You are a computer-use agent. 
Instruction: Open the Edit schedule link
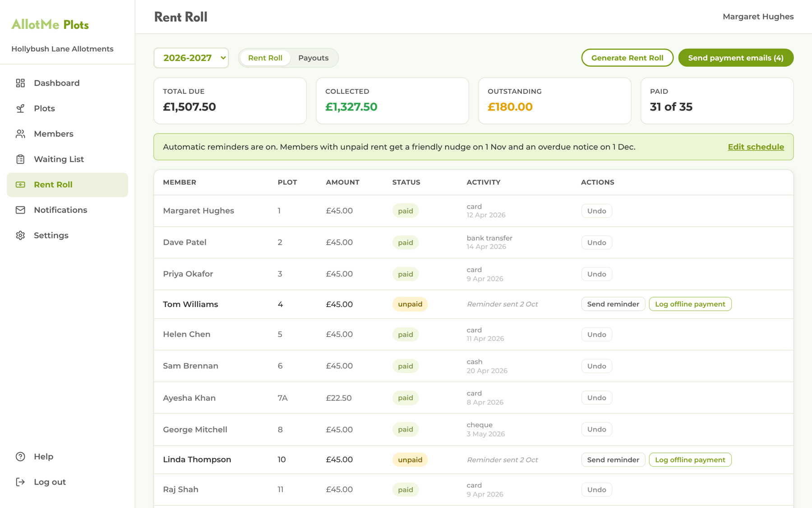756,147
